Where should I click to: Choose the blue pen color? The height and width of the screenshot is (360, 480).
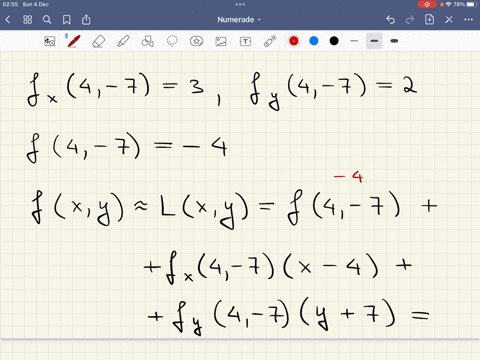[314, 41]
